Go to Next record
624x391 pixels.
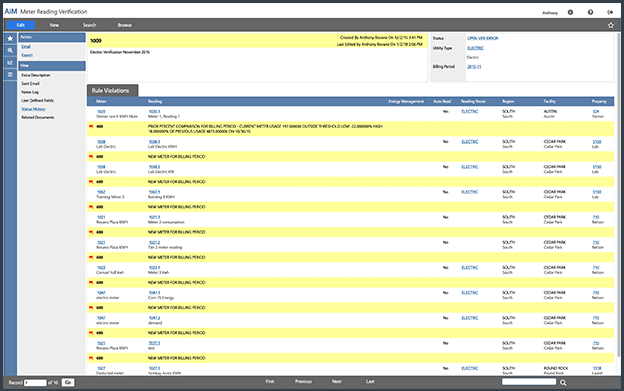(x=337, y=381)
